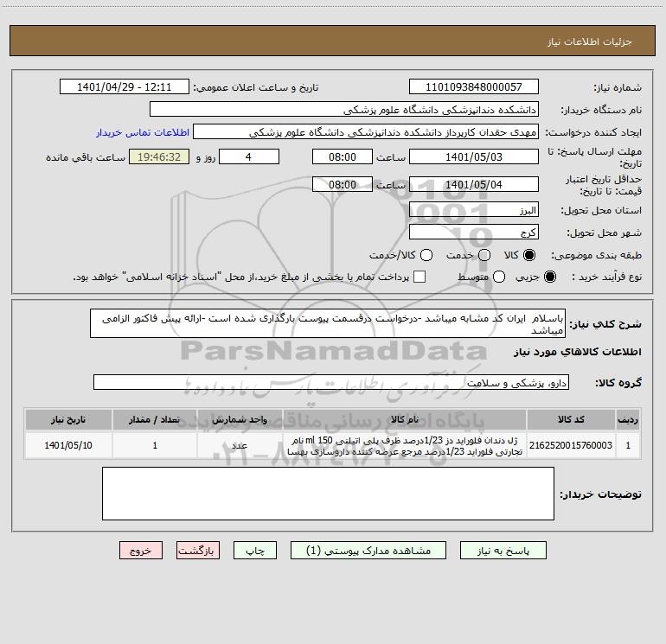Click the جزئیات اطلاعات نیاز page title

pyautogui.click(x=590, y=41)
